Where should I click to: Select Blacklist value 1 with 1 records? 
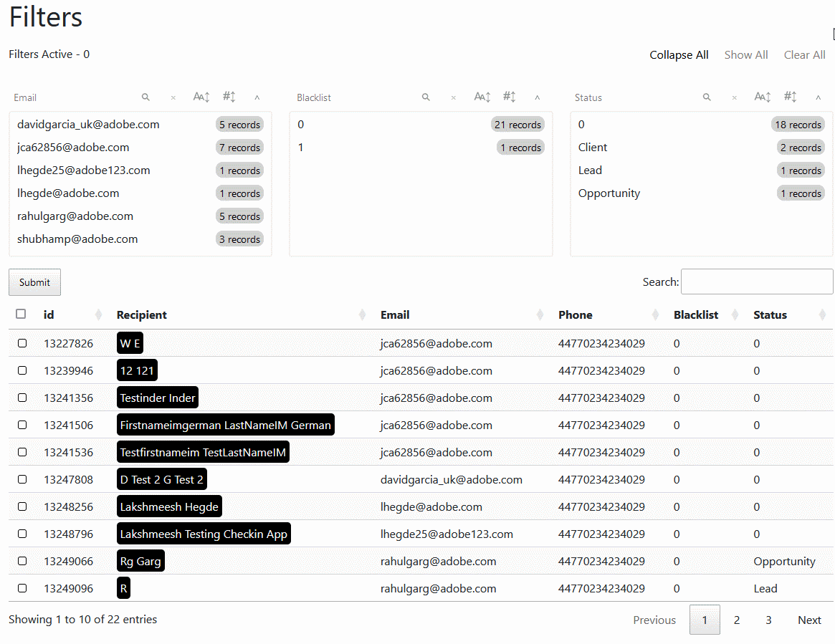coord(421,148)
